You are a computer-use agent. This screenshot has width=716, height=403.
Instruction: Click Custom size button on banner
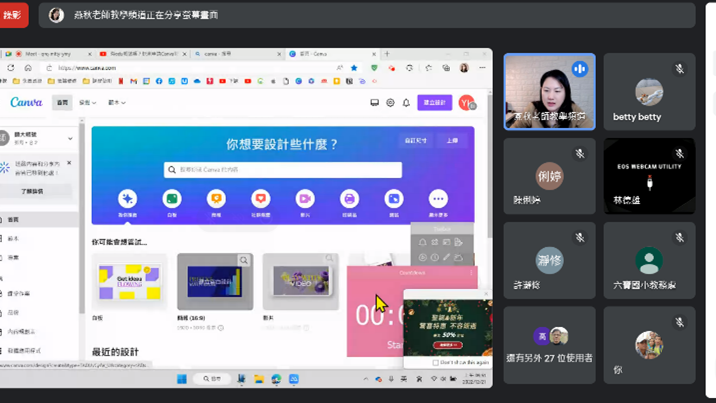(416, 141)
